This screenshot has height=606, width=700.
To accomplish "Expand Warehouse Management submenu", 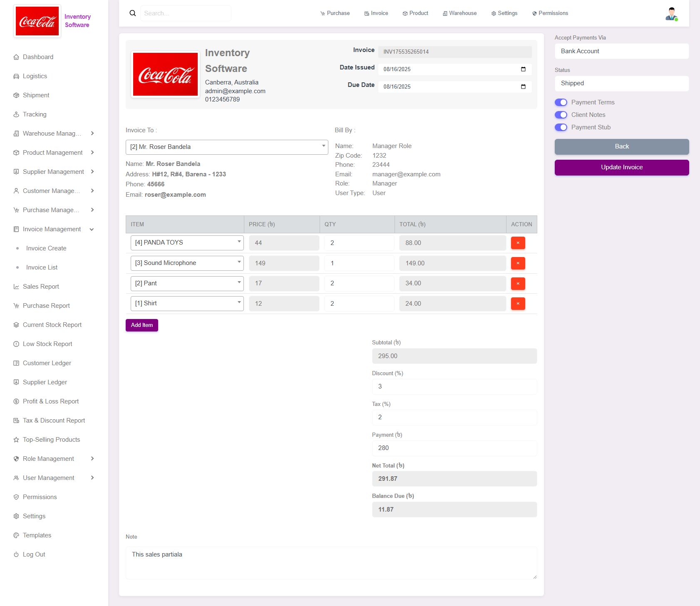I will [53, 134].
